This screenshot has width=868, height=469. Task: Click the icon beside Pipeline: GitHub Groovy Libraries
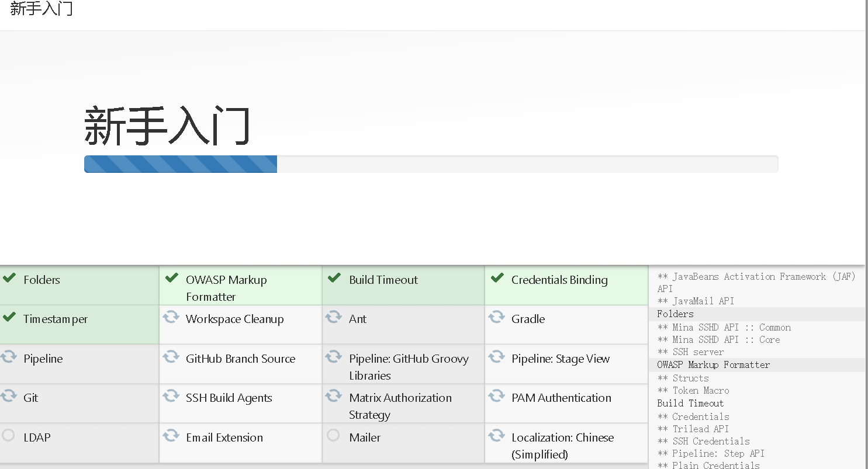pos(333,357)
